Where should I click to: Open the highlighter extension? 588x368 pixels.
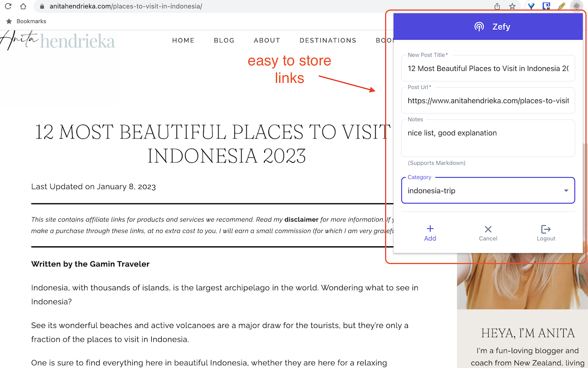pyautogui.click(x=561, y=6)
